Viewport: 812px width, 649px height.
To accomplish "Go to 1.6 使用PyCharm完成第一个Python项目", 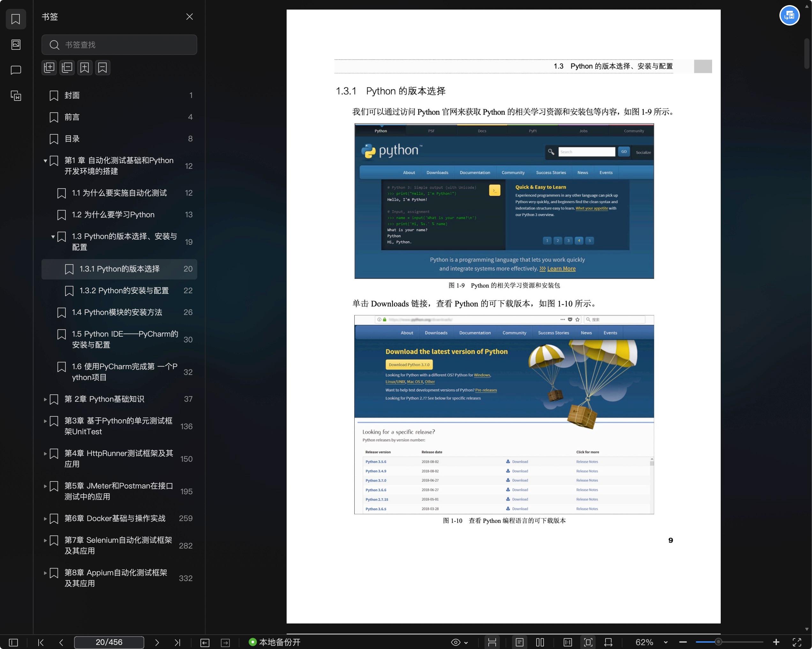I will tap(119, 372).
